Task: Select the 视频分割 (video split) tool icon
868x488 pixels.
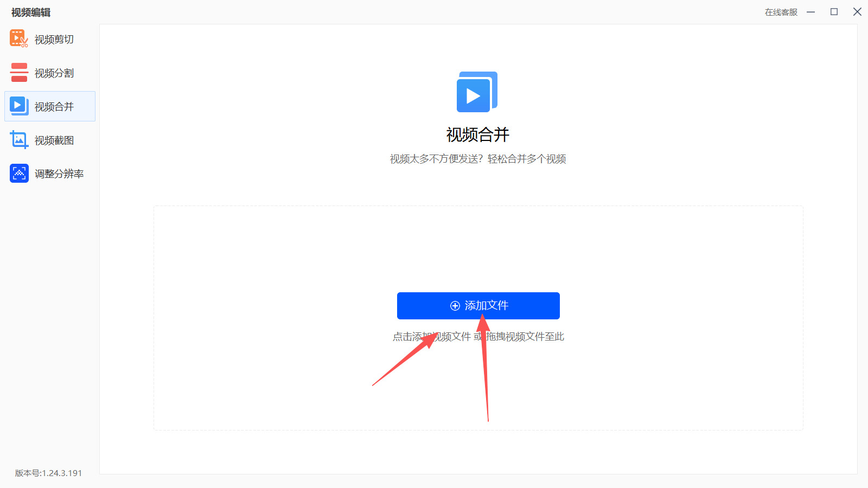Action: click(x=18, y=72)
